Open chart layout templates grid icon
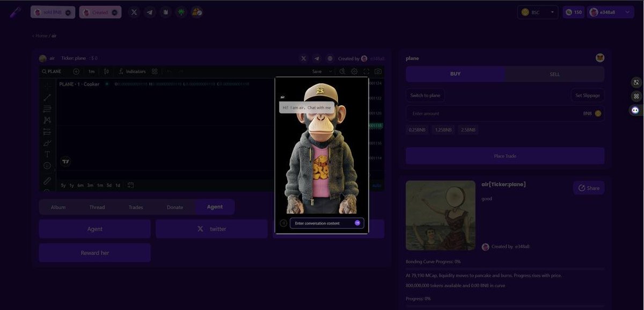This screenshot has height=310, width=644. [155, 71]
